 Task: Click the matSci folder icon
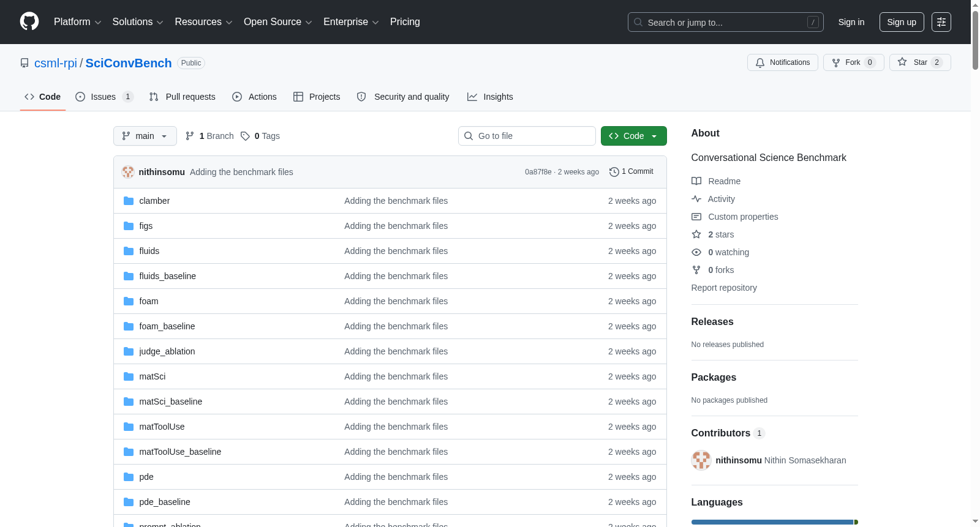point(129,376)
